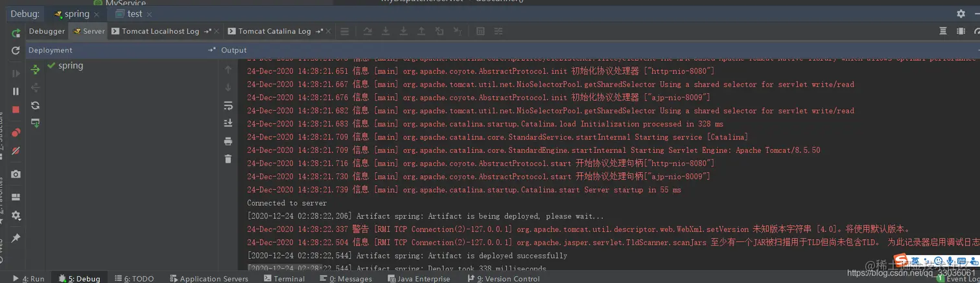View breakpoints double red dots icon
Screen dimensions: 980x283
(x=16, y=133)
